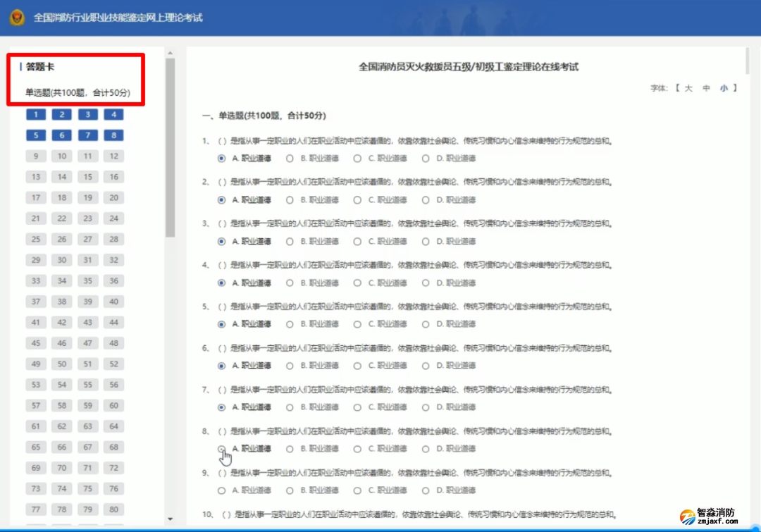Select option B for question 10

(289, 531)
